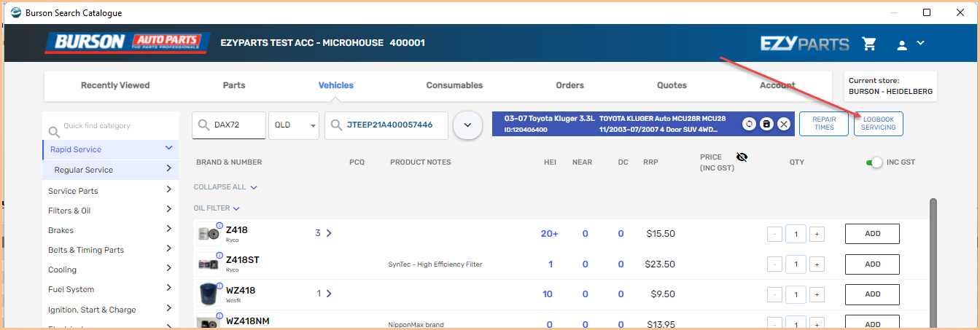The image size is (980, 330).
Task: Switch to the Recently Viewed tab
Action: (x=115, y=85)
